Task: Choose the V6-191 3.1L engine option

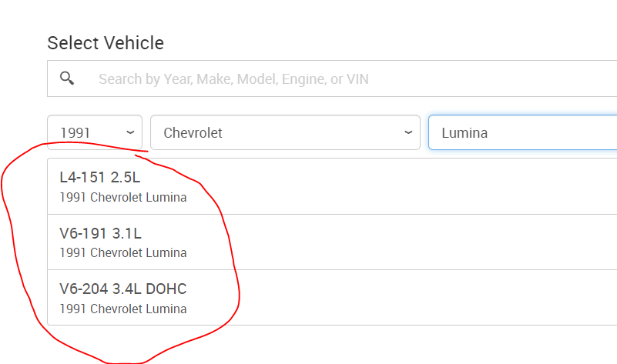Action: [100, 233]
